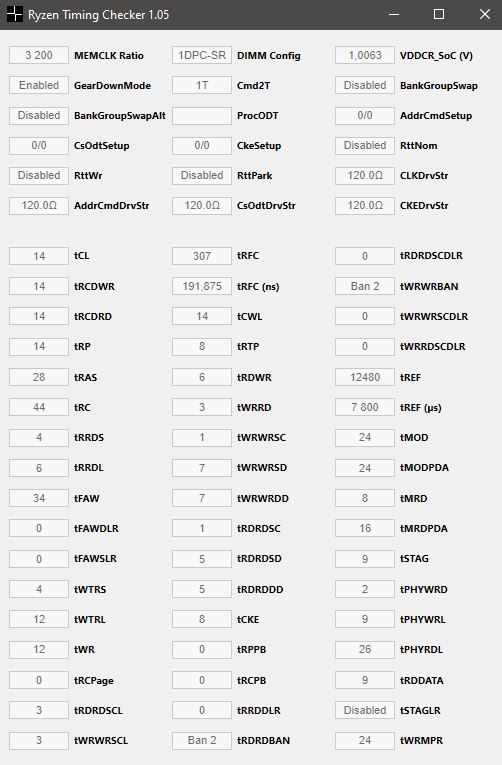Click the tCL timing value box
502x765 pixels.
tap(39, 256)
